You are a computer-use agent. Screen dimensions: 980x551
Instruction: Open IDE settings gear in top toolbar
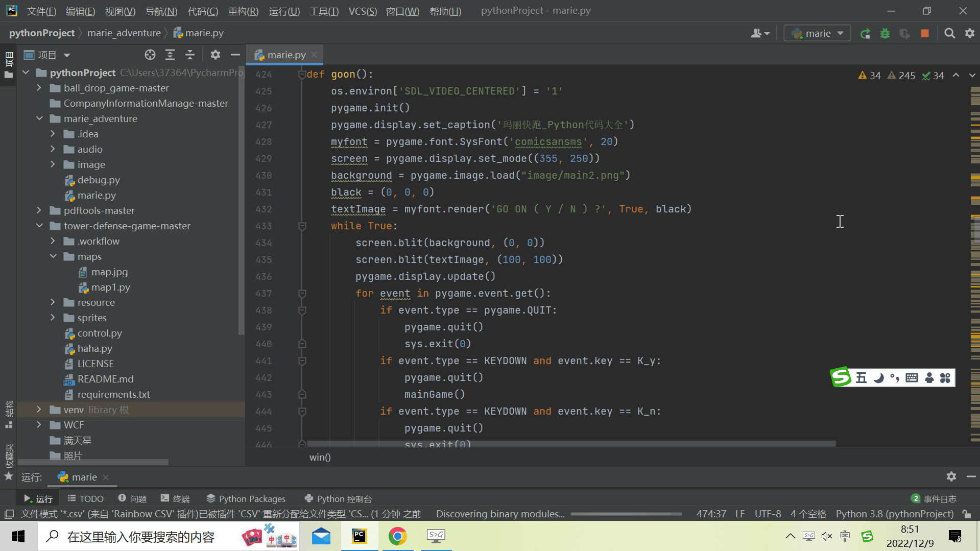(970, 34)
